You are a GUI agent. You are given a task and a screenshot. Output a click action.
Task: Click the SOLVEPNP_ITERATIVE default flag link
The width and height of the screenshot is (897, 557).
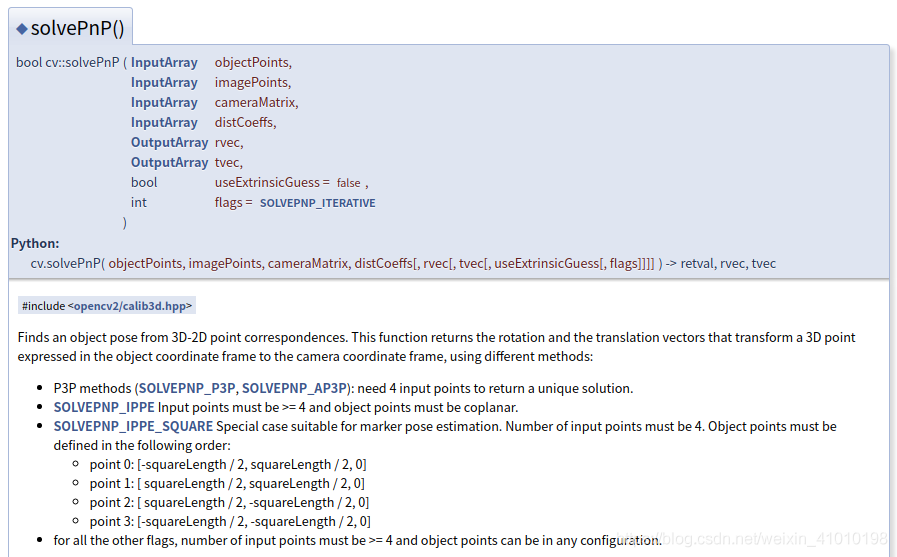point(317,203)
